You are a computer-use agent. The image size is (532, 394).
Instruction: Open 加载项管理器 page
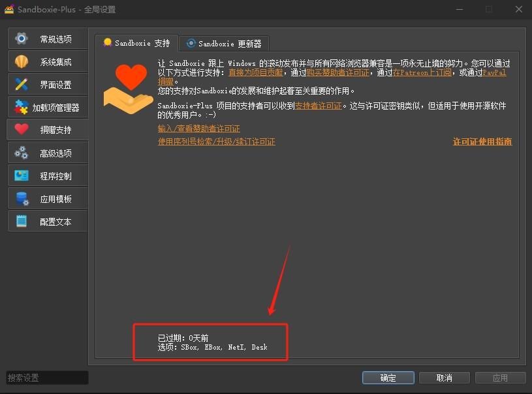coord(48,108)
